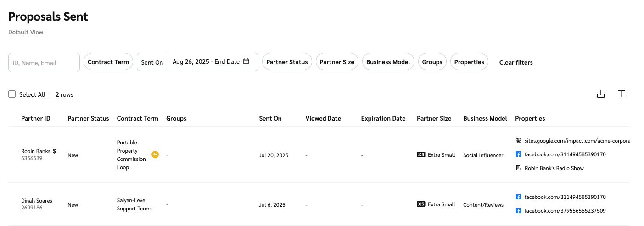Click the ID, Name, Email search field
This screenshot has width=644, height=226.
(44, 62)
